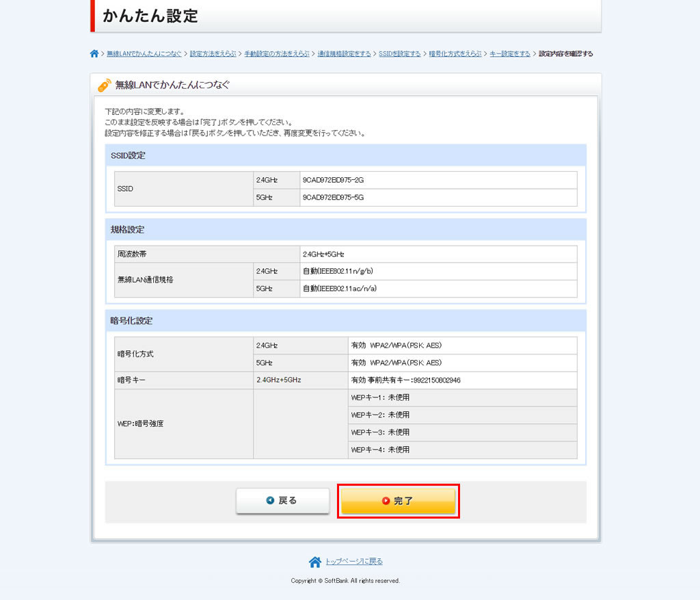The width and height of the screenshot is (700, 600).
Task: Navigate to 手動設定の方法をえらぶ breadcrumb
Action: (277, 54)
